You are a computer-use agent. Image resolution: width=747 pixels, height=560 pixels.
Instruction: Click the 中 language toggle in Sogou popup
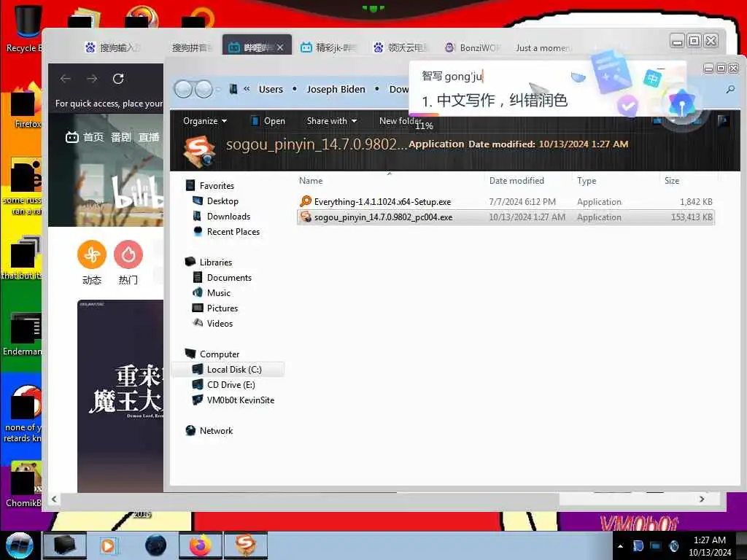point(652,78)
